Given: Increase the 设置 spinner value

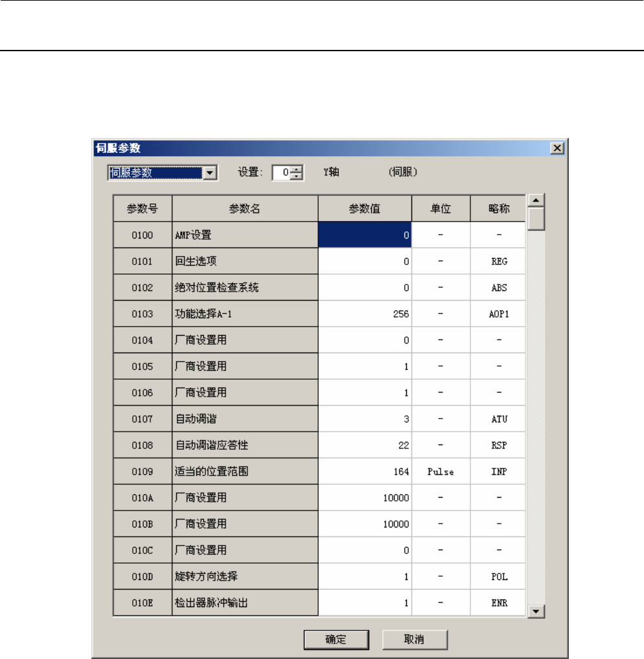Looking at the screenshot, I should click(x=297, y=169).
